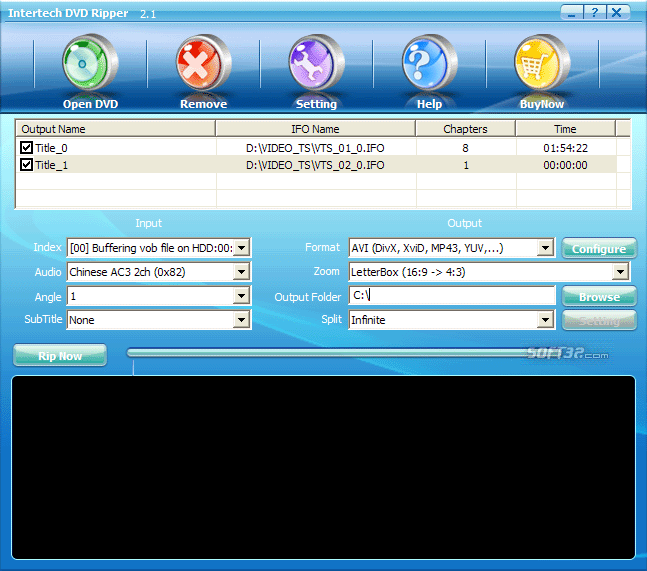Image resolution: width=647 pixels, height=571 pixels.
Task: Open the purple Setting wrench icon
Action: click(x=316, y=63)
